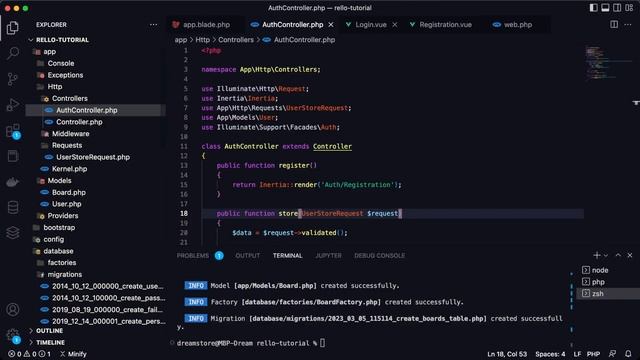Change indentation via Spaces: 4
The height and width of the screenshot is (360, 640).
pos(550,354)
